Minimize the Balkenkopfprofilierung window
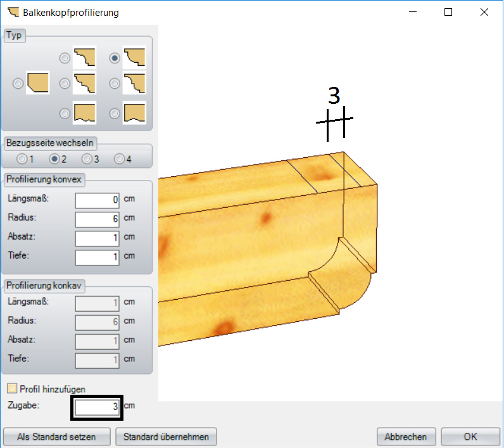The height and width of the screenshot is (448, 504). point(413,12)
